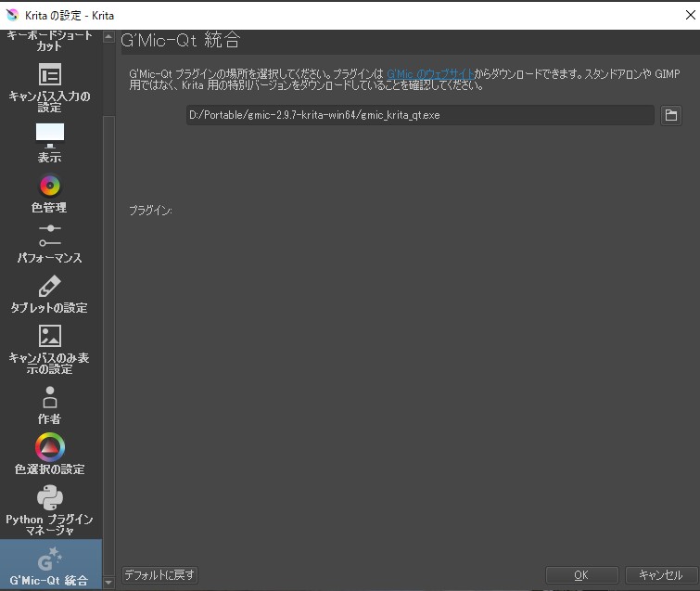Image resolution: width=700 pixels, height=591 pixels.
Task: Open performance (パフォーマンス) sliders icon
Action: (50, 236)
